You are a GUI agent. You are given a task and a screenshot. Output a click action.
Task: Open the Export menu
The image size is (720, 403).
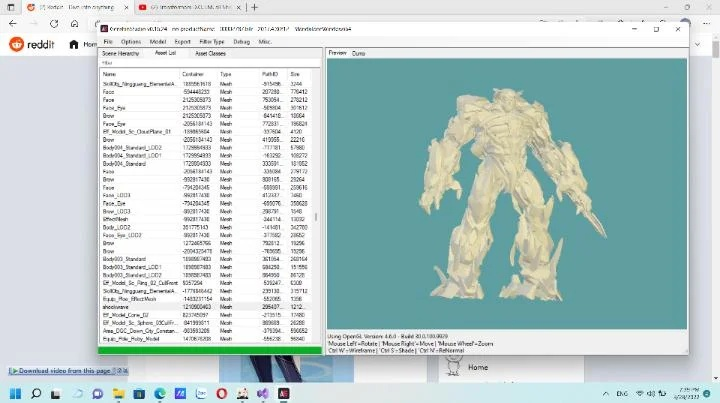182,42
